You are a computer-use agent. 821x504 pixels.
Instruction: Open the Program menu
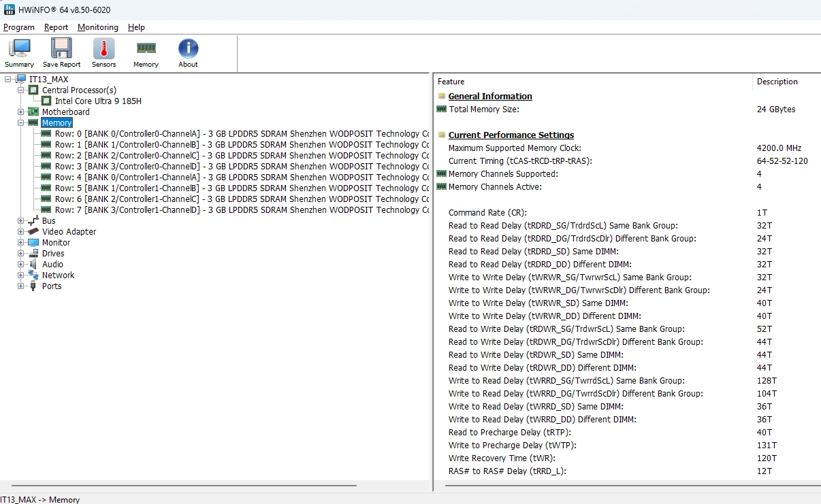click(x=19, y=27)
